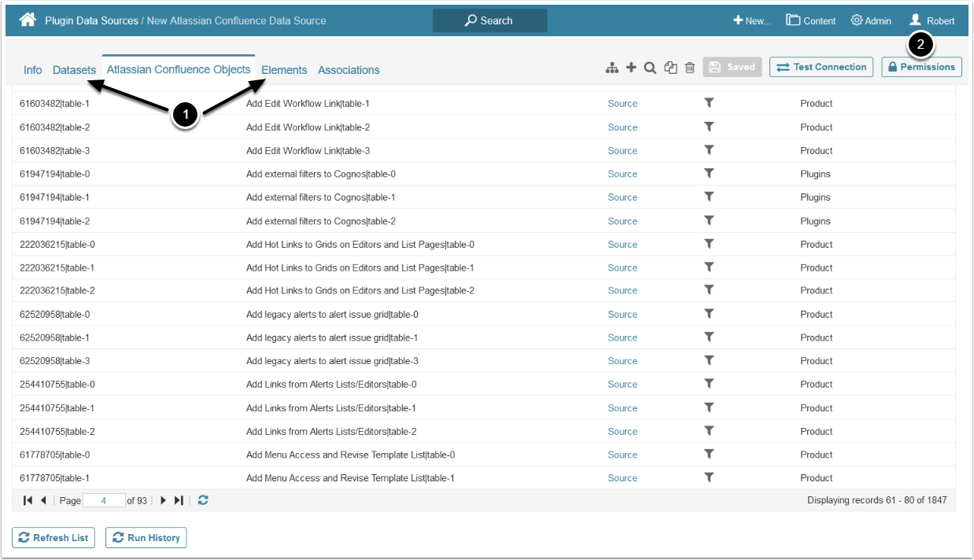Switch to the Datasets tab
This screenshot has width=974, height=560.
point(74,70)
